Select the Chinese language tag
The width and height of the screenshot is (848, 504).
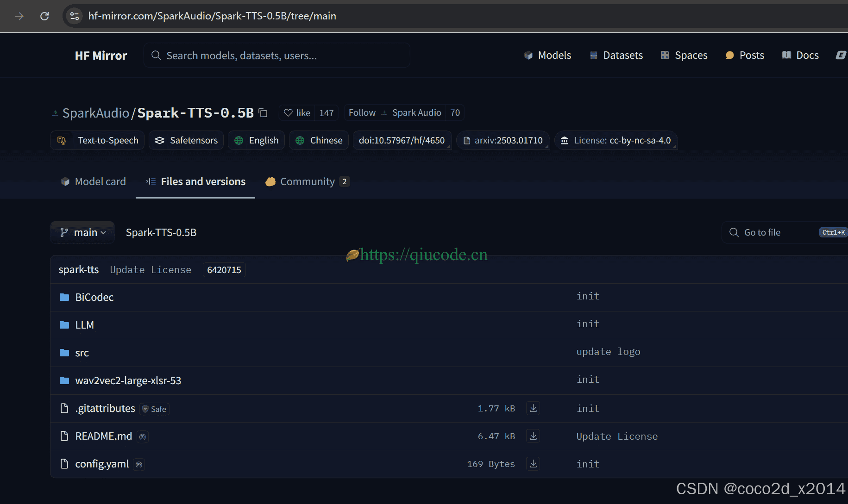click(319, 140)
